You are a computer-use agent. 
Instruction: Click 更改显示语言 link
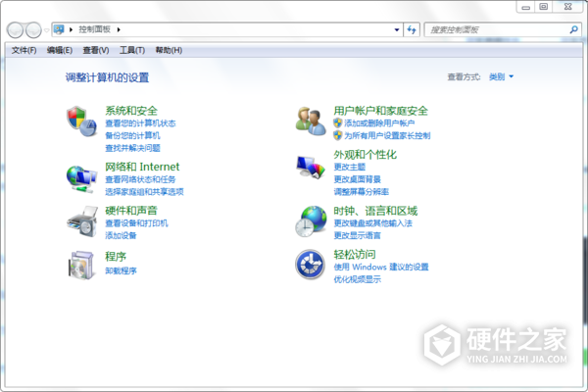[358, 235]
